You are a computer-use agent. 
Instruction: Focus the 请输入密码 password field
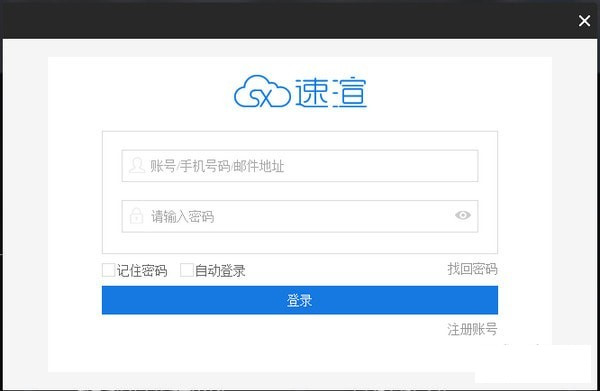tap(300, 216)
